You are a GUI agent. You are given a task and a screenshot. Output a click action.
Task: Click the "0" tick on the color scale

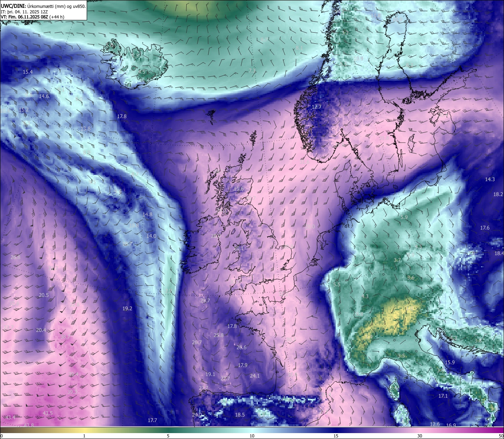point(2,436)
